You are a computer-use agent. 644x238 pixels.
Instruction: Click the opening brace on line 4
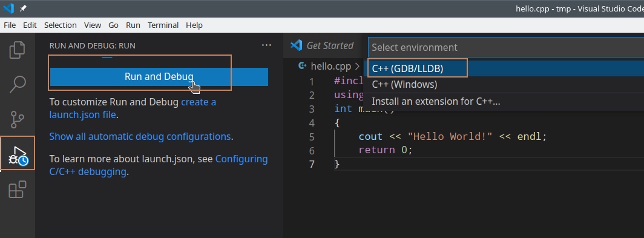(x=337, y=123)
